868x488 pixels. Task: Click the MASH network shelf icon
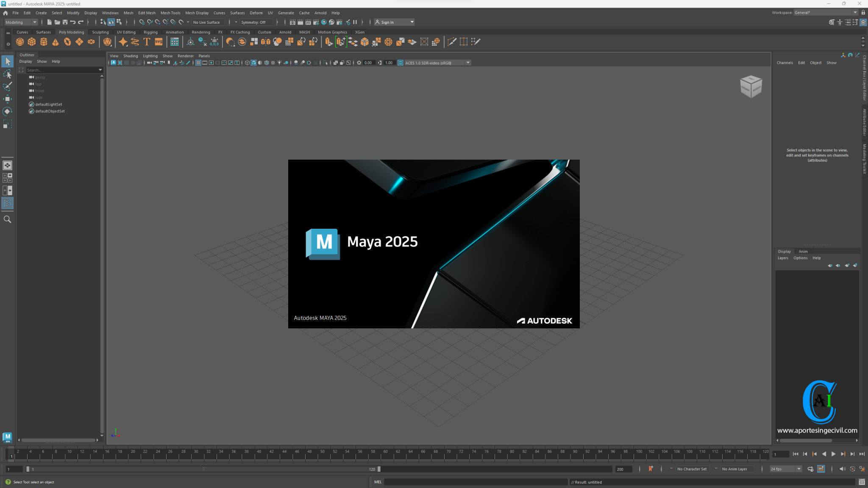point(174,42)
